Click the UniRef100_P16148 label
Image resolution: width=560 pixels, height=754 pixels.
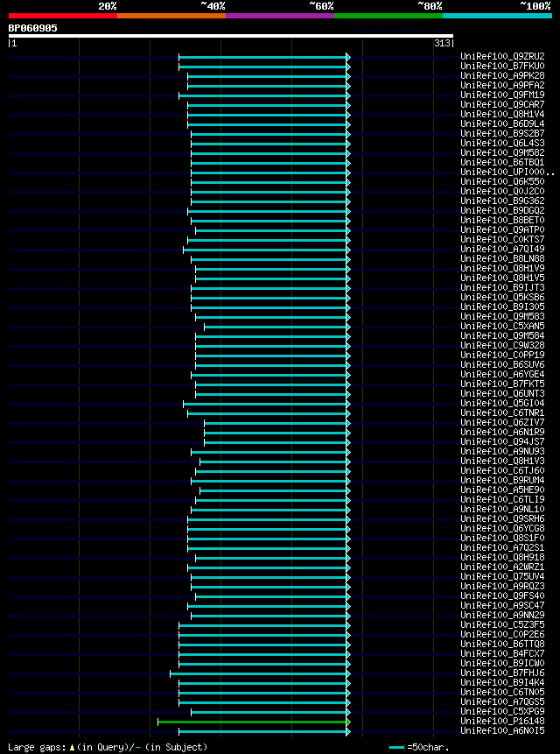pyautogui.click(x=502, y=721)
